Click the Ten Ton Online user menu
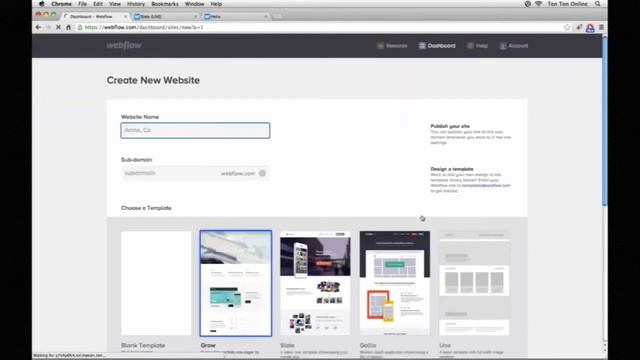Viewport: 640px width, 360px height. pyautogui.click(x=567, y=4)
